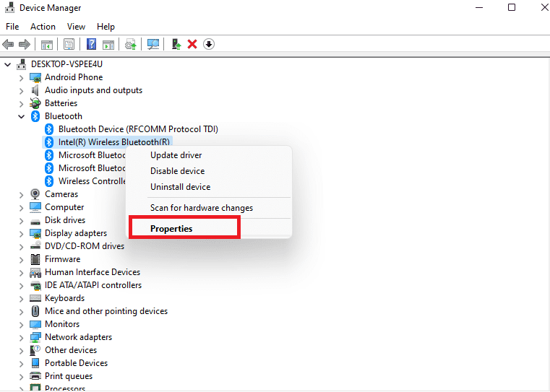This screenshot has width=550, height=392.
Task: Open the blue Help question-mark icon
Action: [91, 45]
